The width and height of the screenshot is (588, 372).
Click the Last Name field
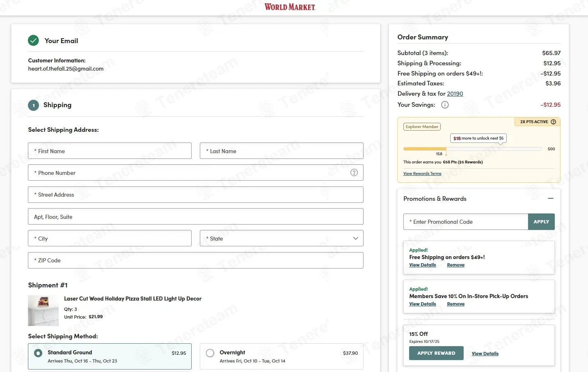281,151
